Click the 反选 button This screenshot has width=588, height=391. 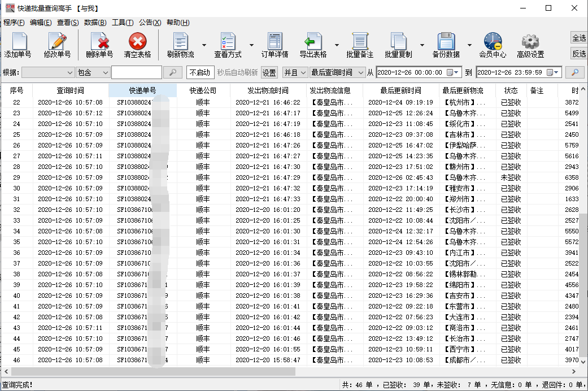579,54
